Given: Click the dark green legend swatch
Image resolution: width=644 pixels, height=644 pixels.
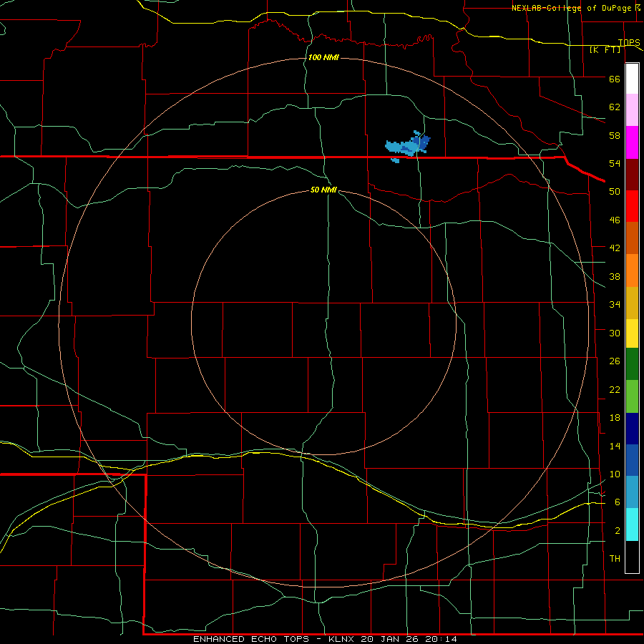Looking at the screenshot, I should pyautogui.click(x=632, y=364).
